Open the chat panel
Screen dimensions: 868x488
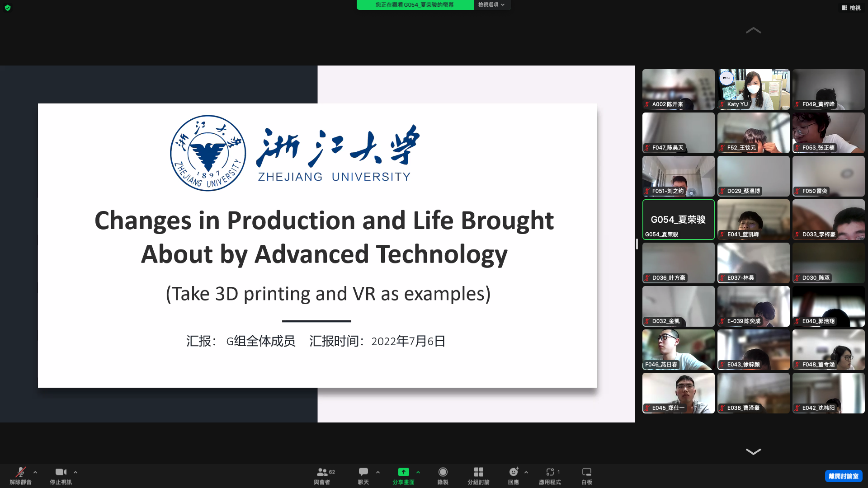pyautogui.click(x=363, y=475)
